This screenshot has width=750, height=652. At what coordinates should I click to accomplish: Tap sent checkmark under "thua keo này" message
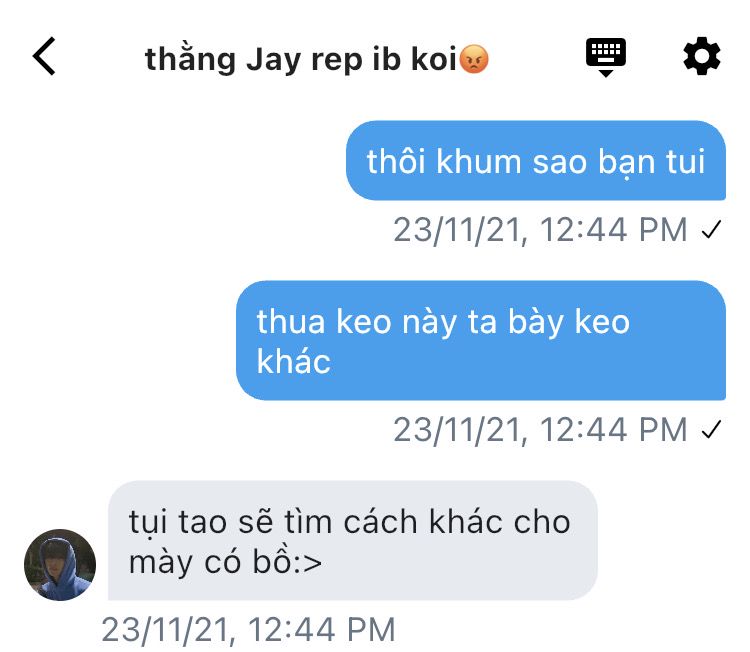pyautogui.click(x=711, y=429)
